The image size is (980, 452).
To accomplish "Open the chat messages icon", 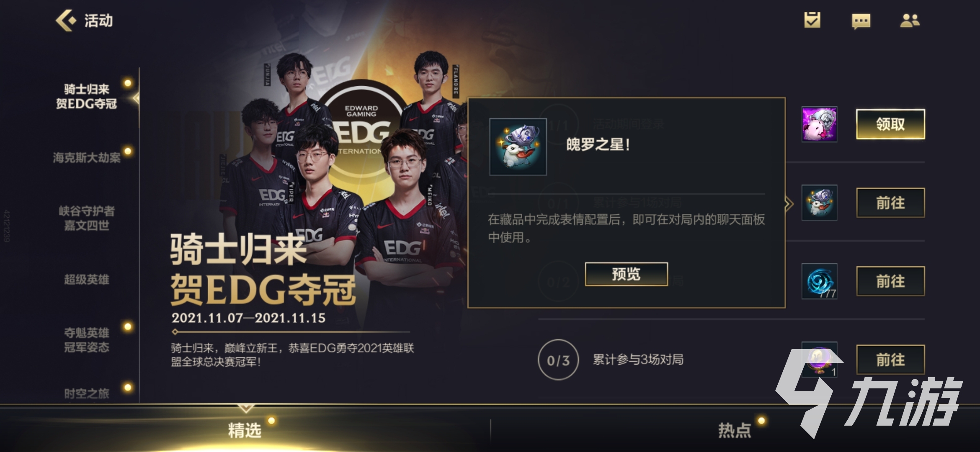I will coord(861,21).
